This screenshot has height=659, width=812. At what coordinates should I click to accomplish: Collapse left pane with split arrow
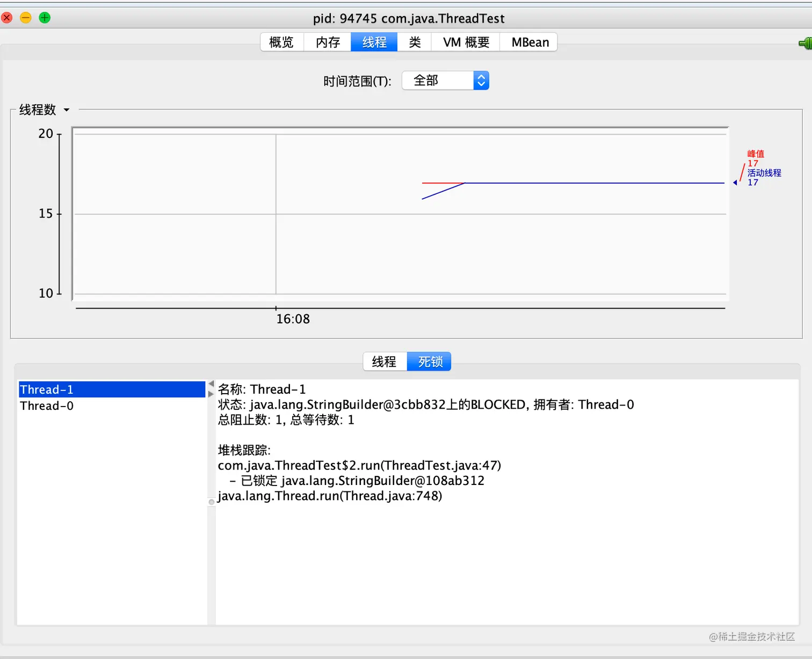click(212, 383)
